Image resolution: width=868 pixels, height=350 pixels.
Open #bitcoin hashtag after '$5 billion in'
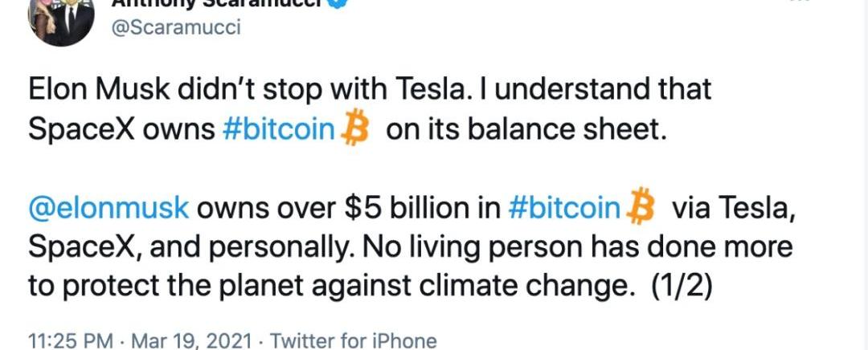pyautogui.click(x=566, y=206)
